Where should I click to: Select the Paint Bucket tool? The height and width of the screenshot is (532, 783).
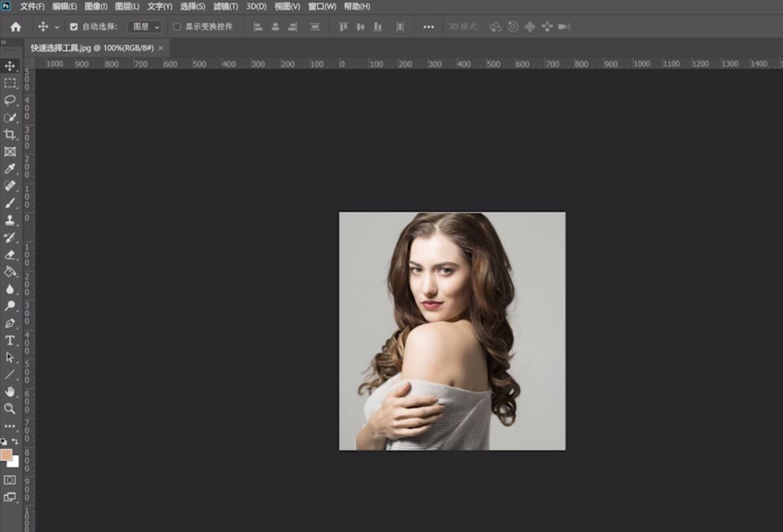[x=10, y=272]
